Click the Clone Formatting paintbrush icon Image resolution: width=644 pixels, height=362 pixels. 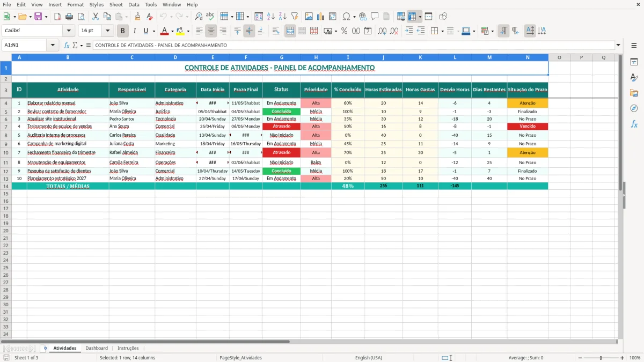point(137,17)
